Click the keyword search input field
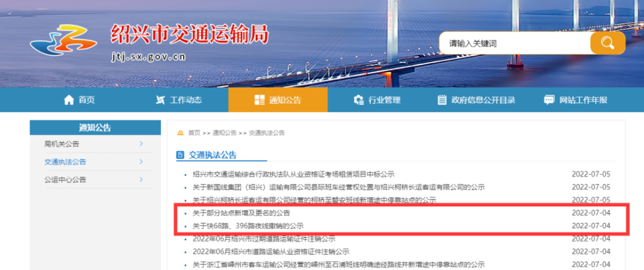644x270 pixels. 515,43
